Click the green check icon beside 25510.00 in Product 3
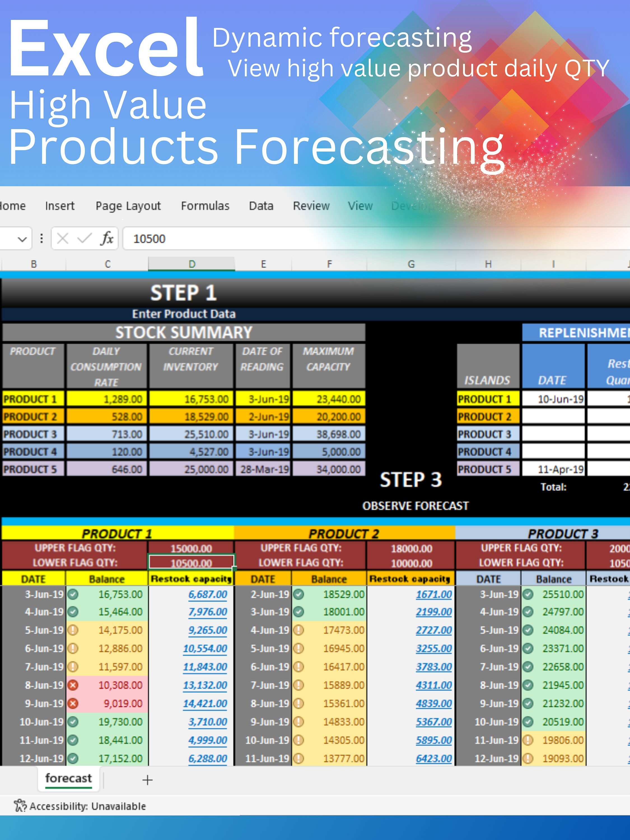630x840 pixels. click(528, 594)
